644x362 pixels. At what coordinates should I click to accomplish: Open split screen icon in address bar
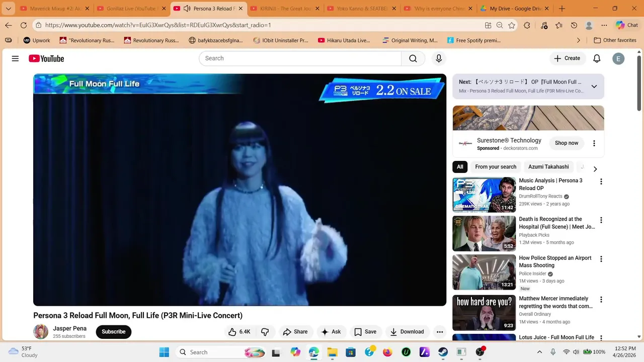(488, 25)
